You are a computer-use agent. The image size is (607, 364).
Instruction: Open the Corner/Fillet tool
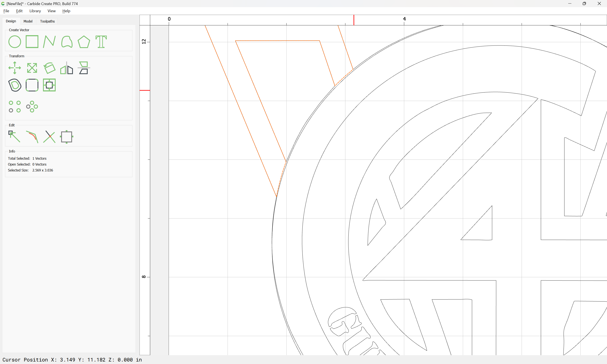pos(32,85)
